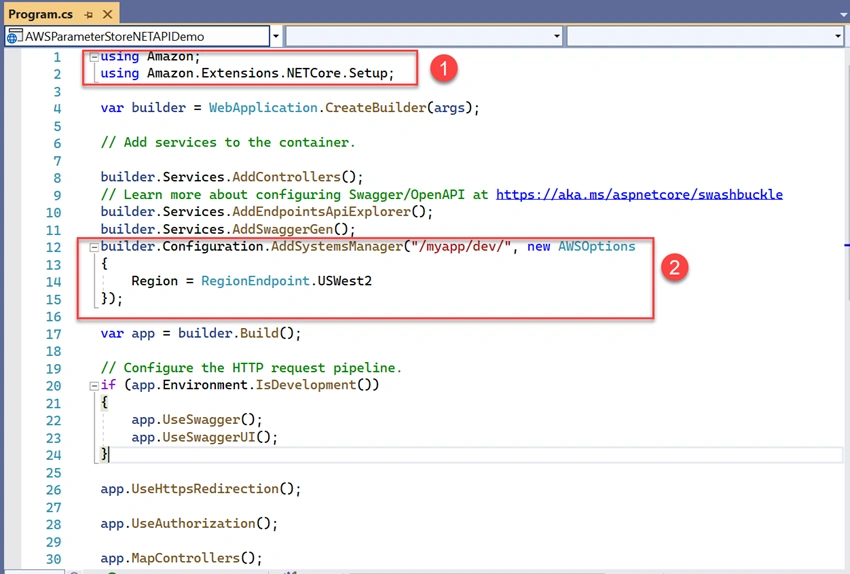This screenshot has width=850, height=574.
Task: Click USWest2 region value
Action: 345,281
